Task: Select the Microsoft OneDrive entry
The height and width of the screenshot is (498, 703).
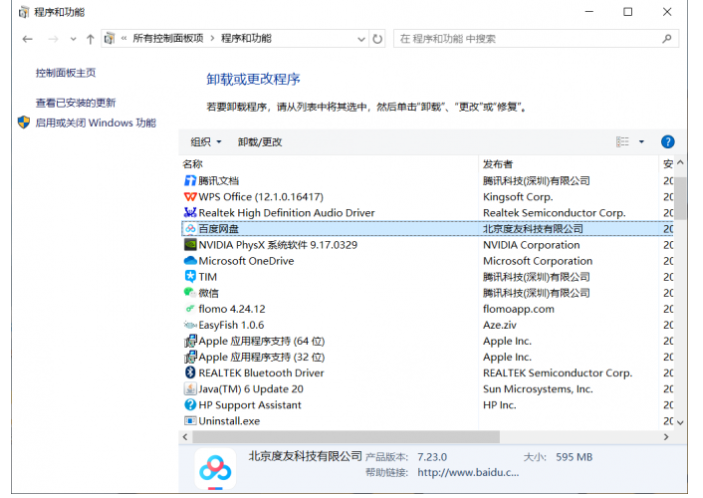Action: click(427, 261)
